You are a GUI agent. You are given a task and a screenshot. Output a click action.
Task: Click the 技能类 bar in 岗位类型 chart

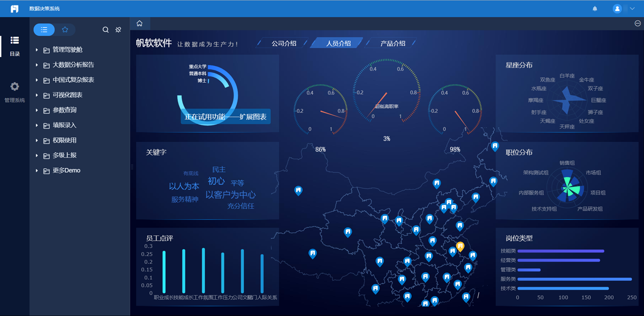click(561, 251)
